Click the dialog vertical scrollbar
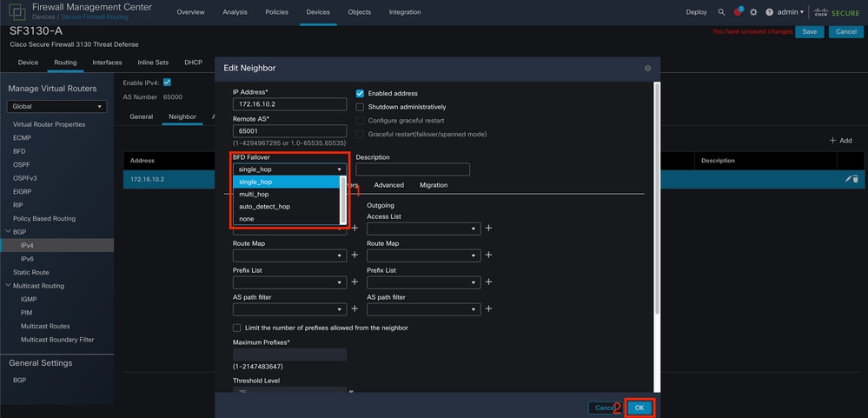The width and height of the screenshot is (868, 418). [656, 200]
